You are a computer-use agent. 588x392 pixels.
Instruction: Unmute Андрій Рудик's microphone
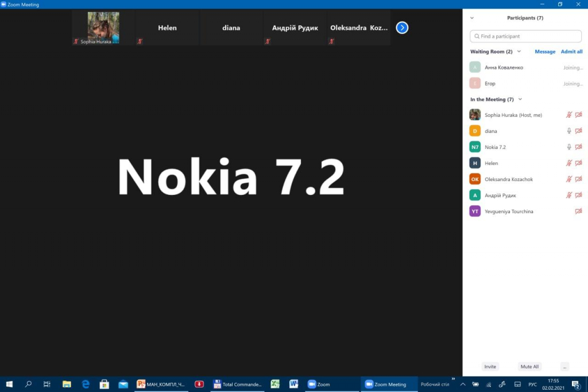(x=569, y=195)
